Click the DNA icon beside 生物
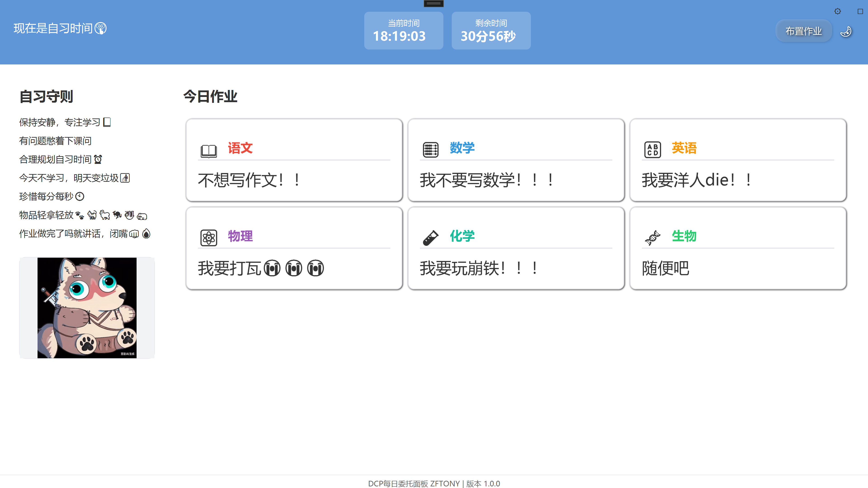 [652, 238]
